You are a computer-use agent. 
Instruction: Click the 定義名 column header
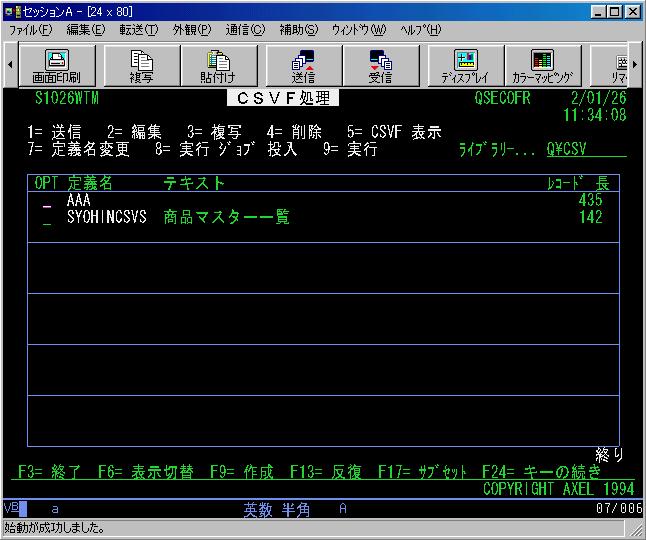point(90,183)
